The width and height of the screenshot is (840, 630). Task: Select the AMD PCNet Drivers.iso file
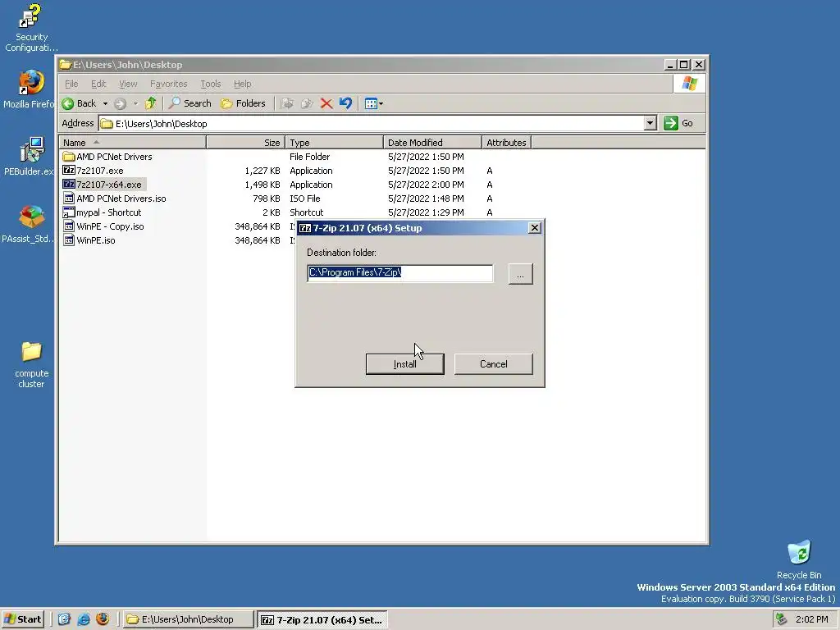tap(115, 199)
